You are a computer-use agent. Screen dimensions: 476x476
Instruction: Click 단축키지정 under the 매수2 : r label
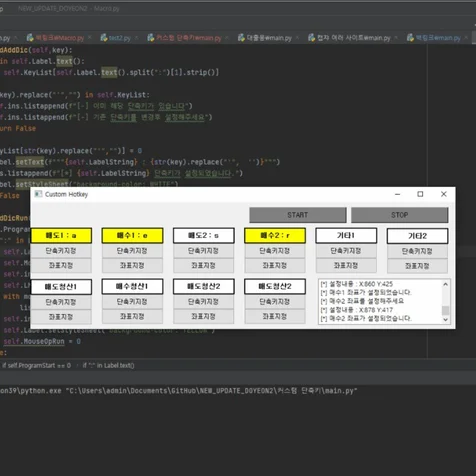tap(275, 251)
